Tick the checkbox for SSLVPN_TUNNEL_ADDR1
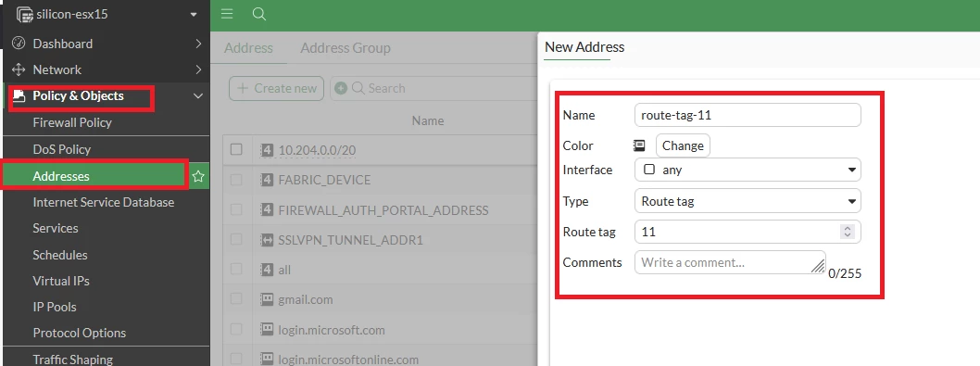The width and height of the screenshot is (980, 366). 236,239
